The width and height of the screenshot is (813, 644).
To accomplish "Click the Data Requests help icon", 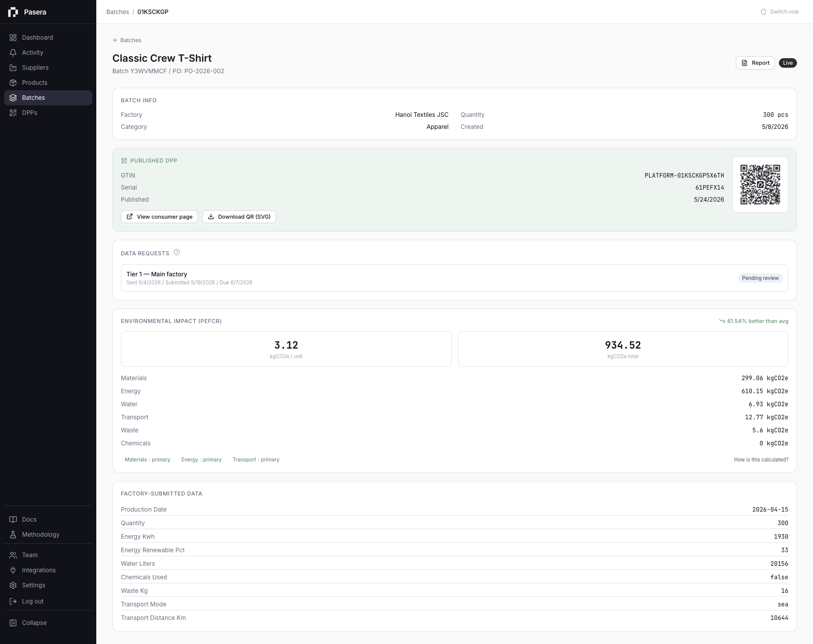I will coord(177,252).
